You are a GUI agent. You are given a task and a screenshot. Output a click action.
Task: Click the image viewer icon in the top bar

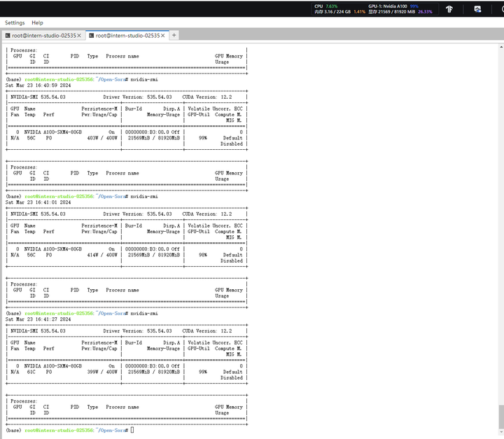[x=477, y=9]
